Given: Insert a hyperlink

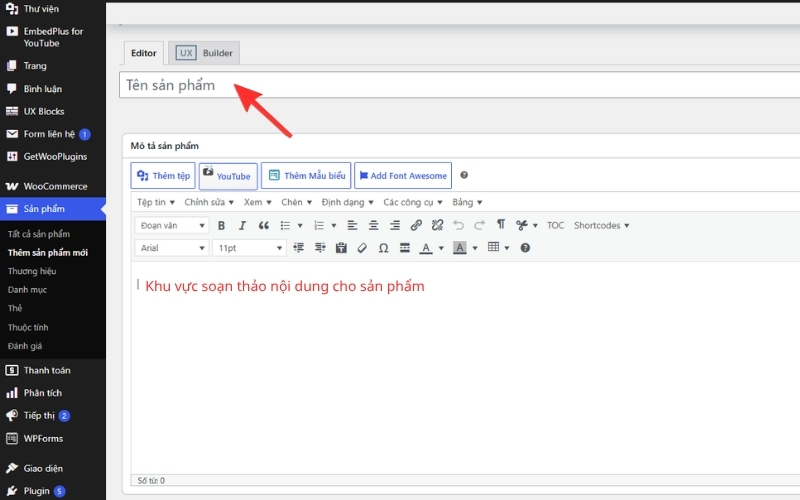Looking at the screenshot, I should coord(416,226).
